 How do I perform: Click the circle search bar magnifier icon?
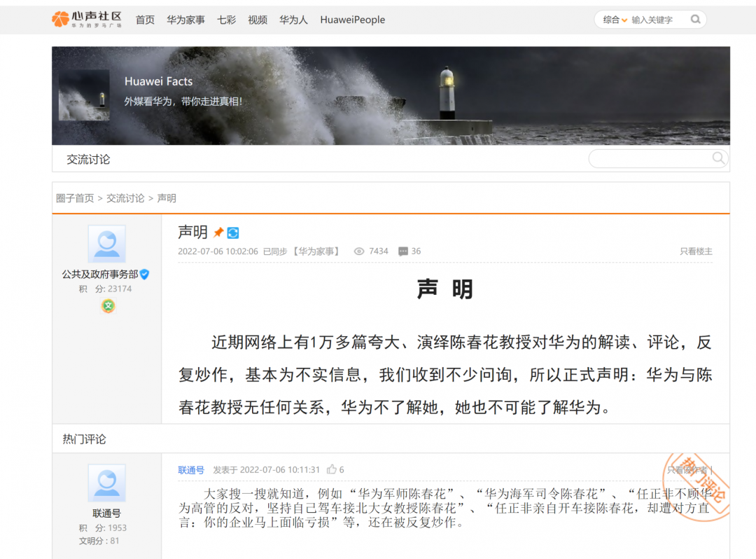click(718, 158)
